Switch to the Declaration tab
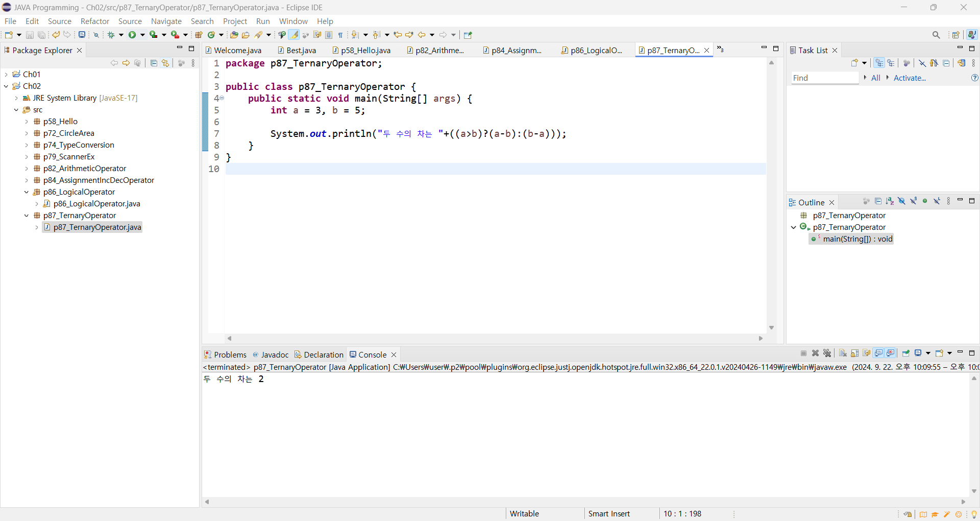 click(319, 354)
